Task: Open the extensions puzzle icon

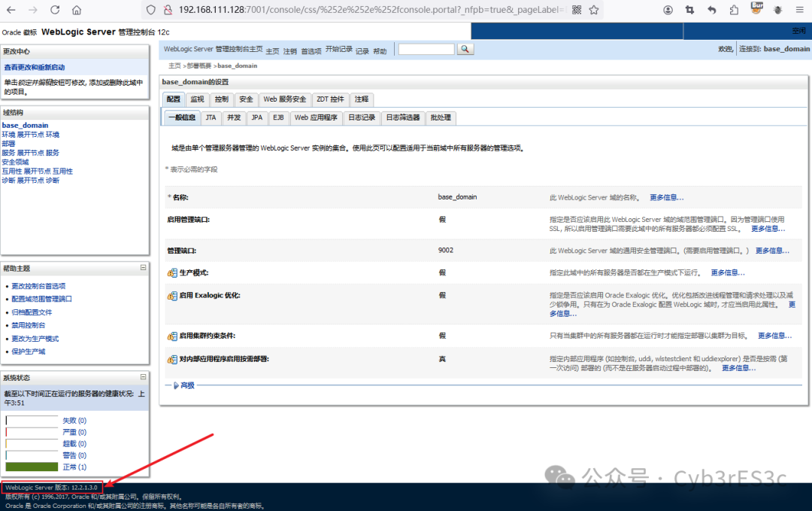Action: [734, 10]
